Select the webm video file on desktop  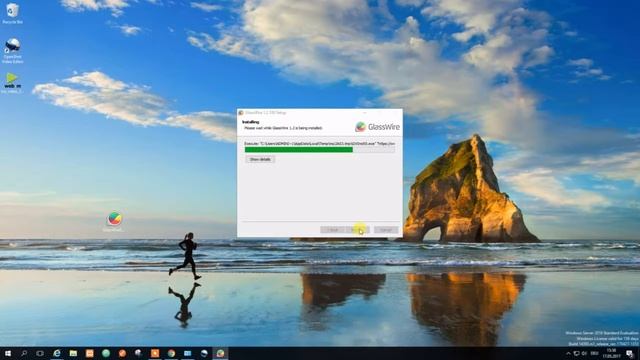(12, 83)
